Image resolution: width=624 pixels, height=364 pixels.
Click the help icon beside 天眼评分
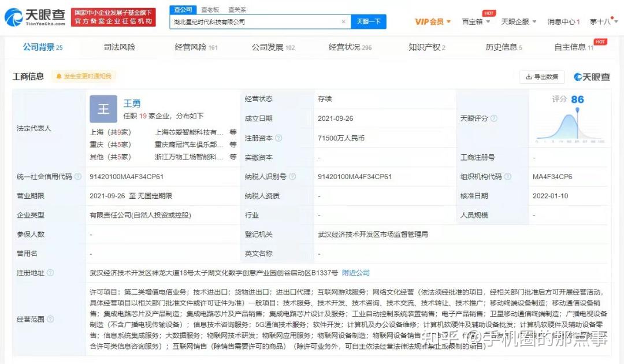pyautogui.click(x=494, y=118)
